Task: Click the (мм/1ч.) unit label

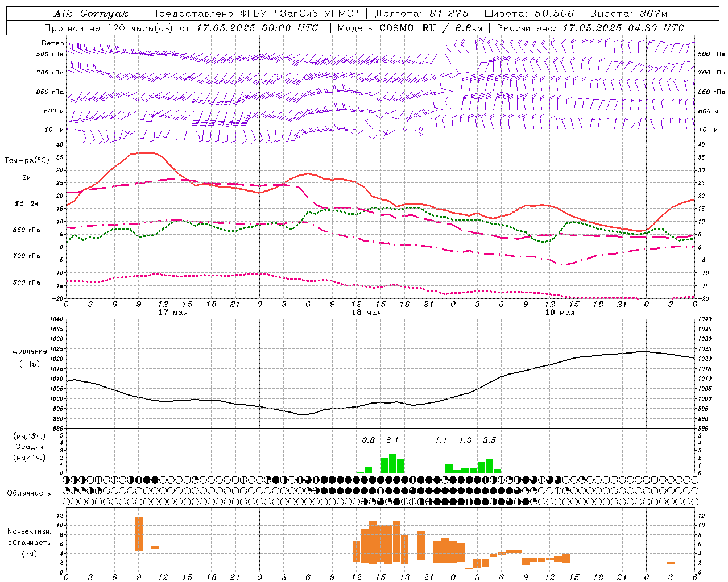Action: point(30,458)
